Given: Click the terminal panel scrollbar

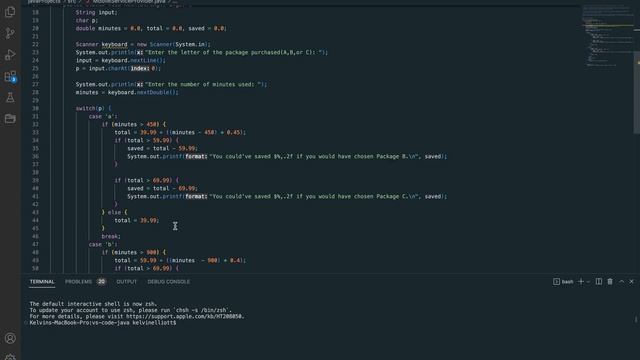Looking at the screenshot, I should pyautogui.click(x=636, y=319).
